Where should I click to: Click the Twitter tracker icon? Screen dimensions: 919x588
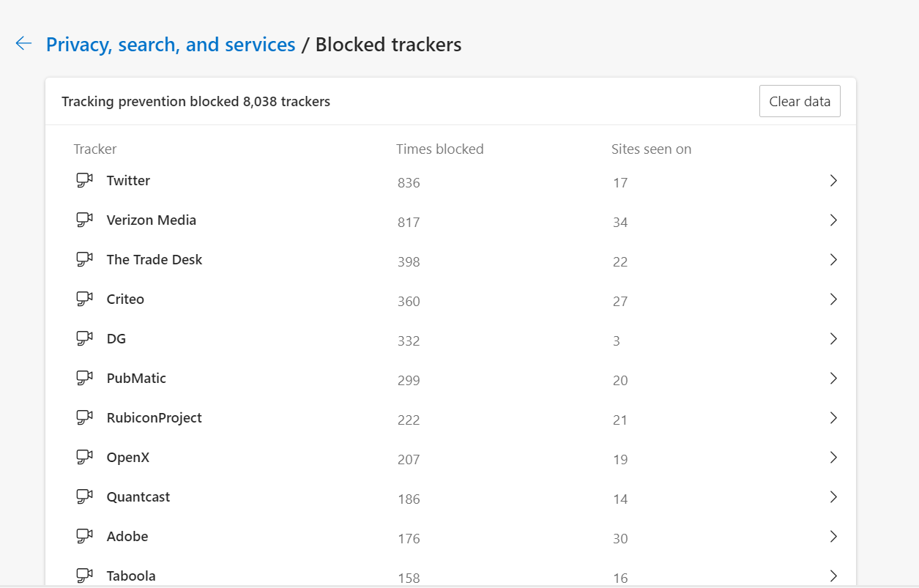tap(85, 181)
